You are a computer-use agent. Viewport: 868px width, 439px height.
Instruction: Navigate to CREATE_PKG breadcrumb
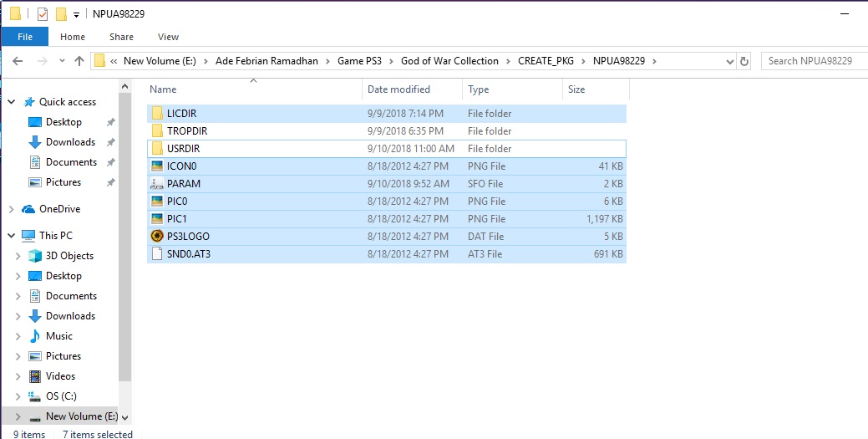tap(546, 61)
